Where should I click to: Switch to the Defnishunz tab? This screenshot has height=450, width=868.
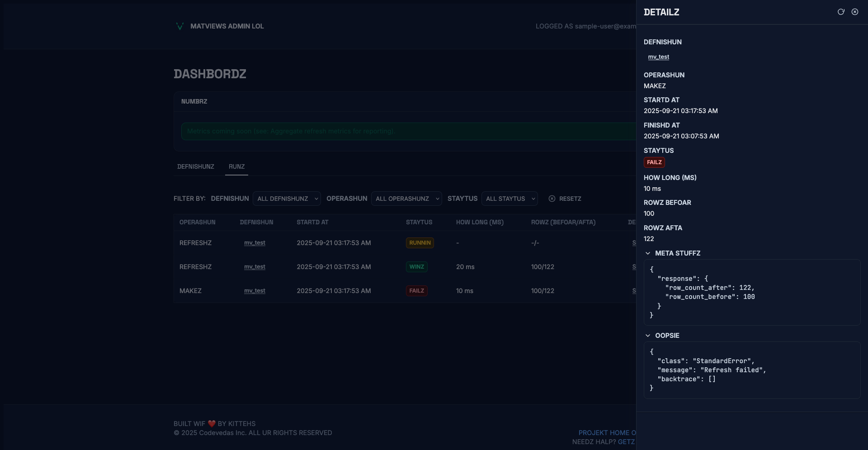196,167
